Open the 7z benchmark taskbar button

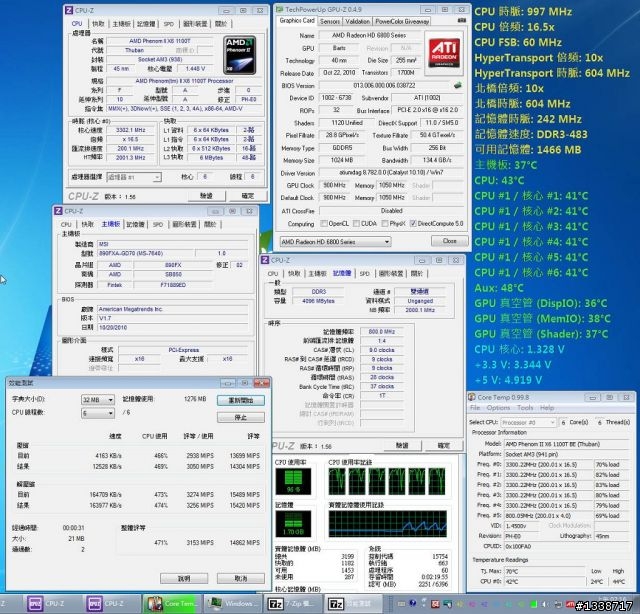point(353,603)
